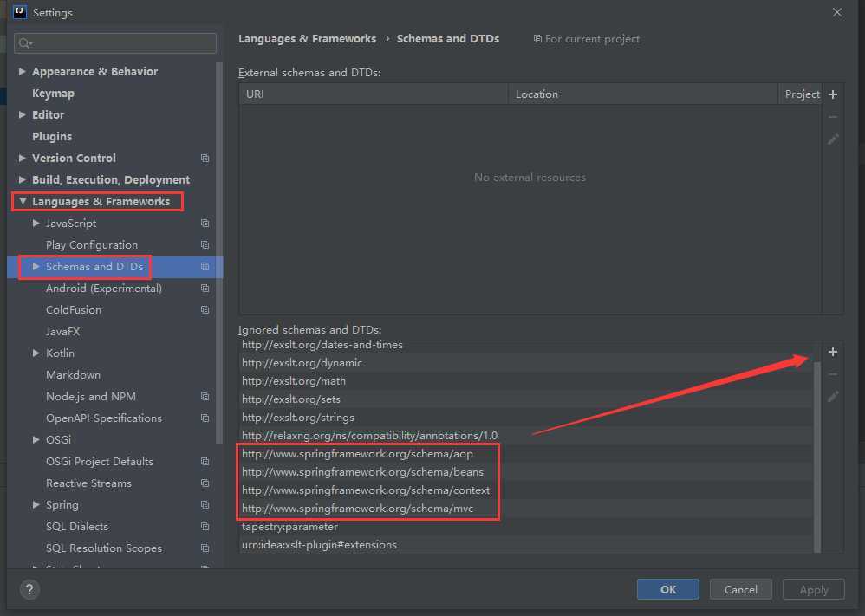The image size is (865, 616).
Task: Open SQL Dialects settings
Action: click(76, 527)
